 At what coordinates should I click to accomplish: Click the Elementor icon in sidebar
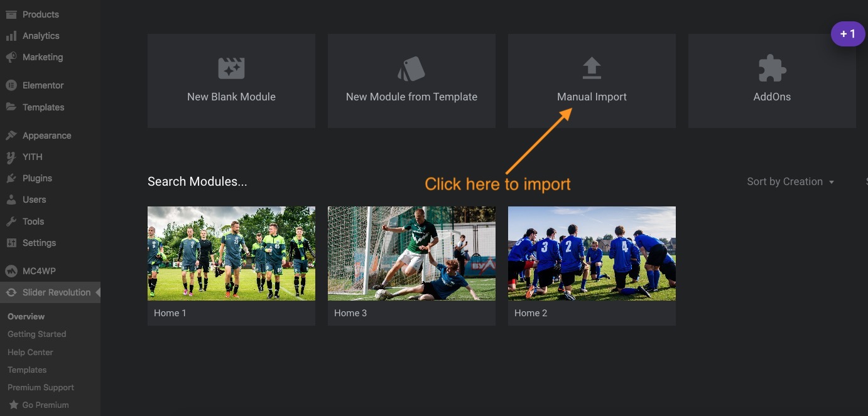11,85
